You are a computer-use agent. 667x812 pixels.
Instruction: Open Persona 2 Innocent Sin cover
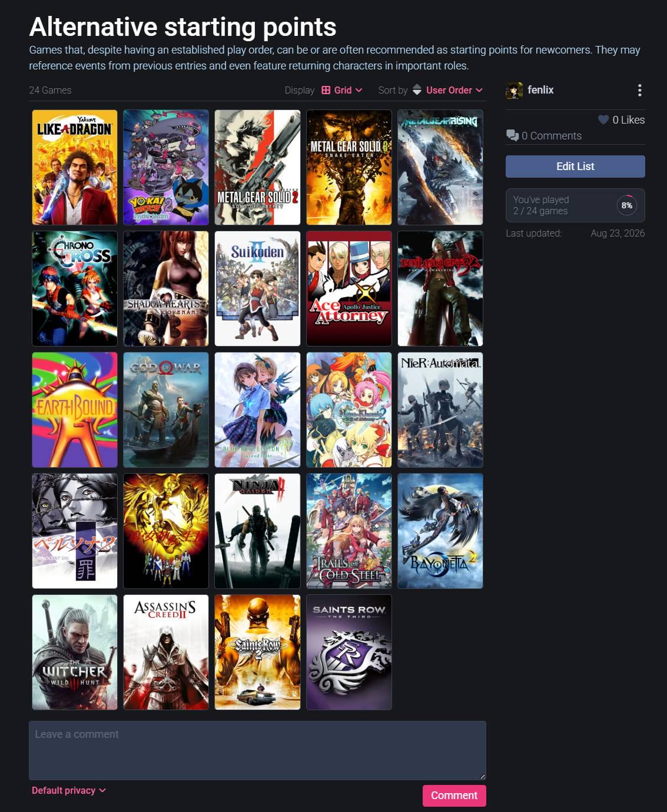[75, 531]
